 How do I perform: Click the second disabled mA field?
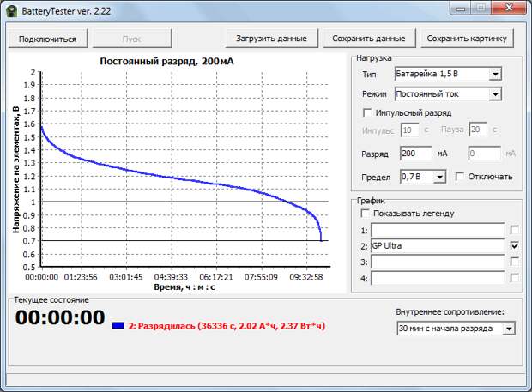pyautogui.click(x=485, y=154)
